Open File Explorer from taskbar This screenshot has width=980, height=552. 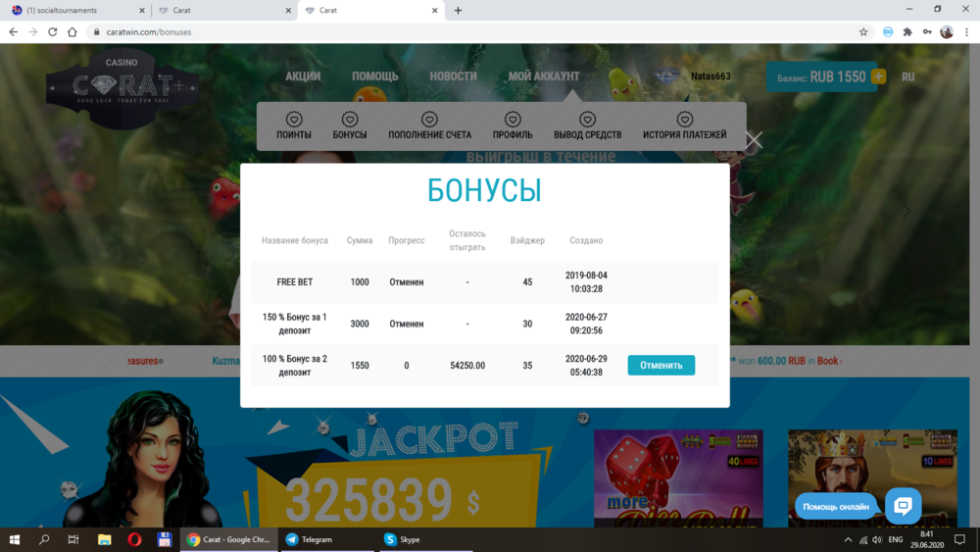point(104,539)
